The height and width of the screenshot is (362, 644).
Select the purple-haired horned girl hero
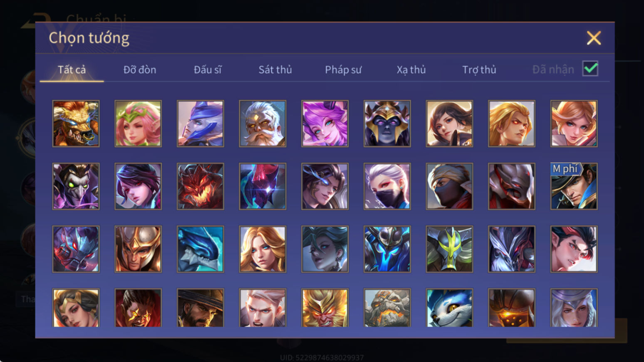[x=325, y=123]
